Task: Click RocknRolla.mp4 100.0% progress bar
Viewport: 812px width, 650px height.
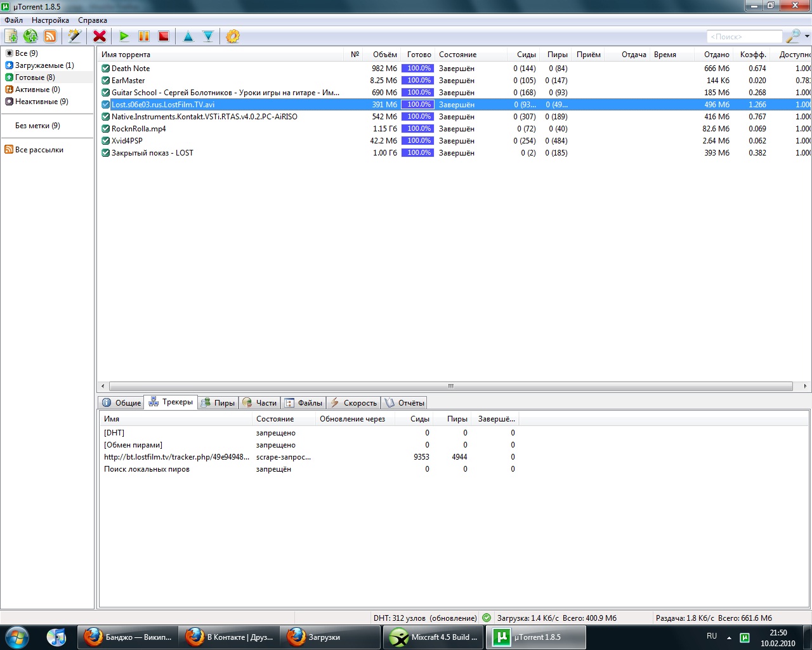Action: point(418,129)
